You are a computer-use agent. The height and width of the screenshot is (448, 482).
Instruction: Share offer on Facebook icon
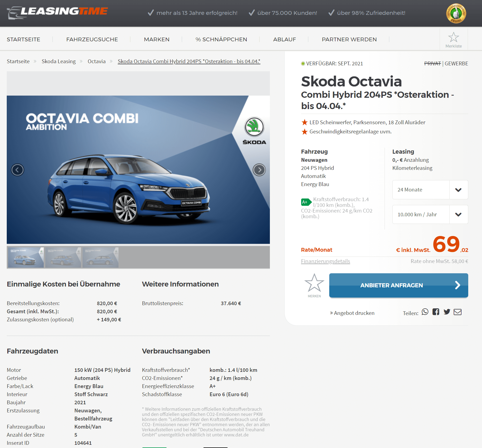click(436, 312)
